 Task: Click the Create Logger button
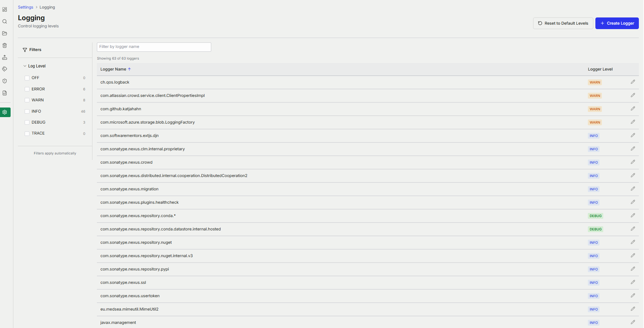point(617,23)
